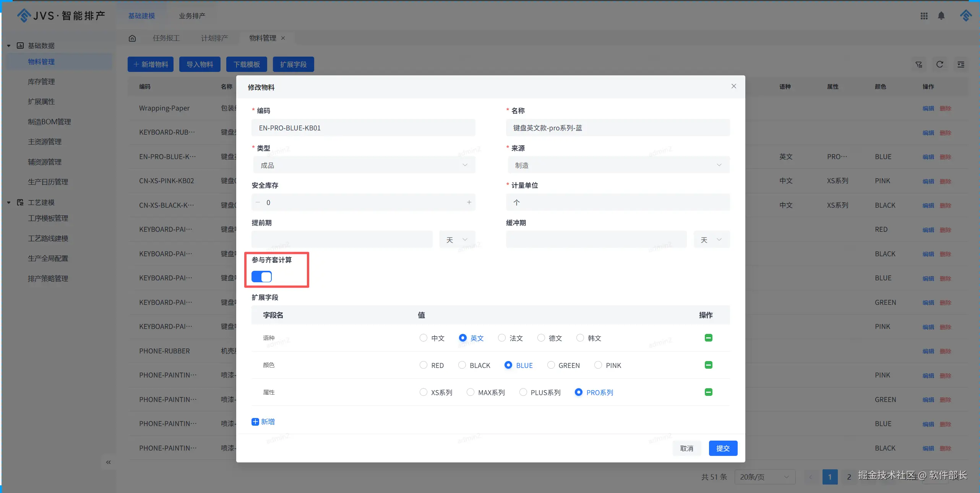Select the GREEN color radio option
The image size is (980, 493).
551,365
